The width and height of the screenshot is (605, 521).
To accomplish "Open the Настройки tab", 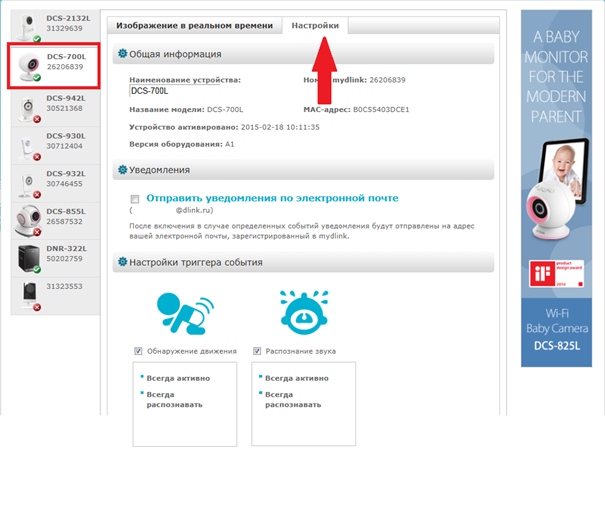I will point(315,25).
